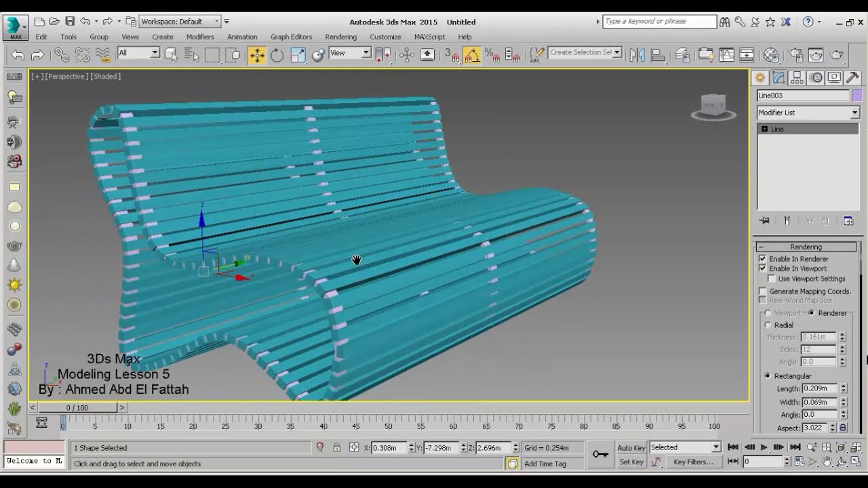The image size is (868, 488).
Task: Click the search keyword or phrase box
Action: [x=659, y=22]
